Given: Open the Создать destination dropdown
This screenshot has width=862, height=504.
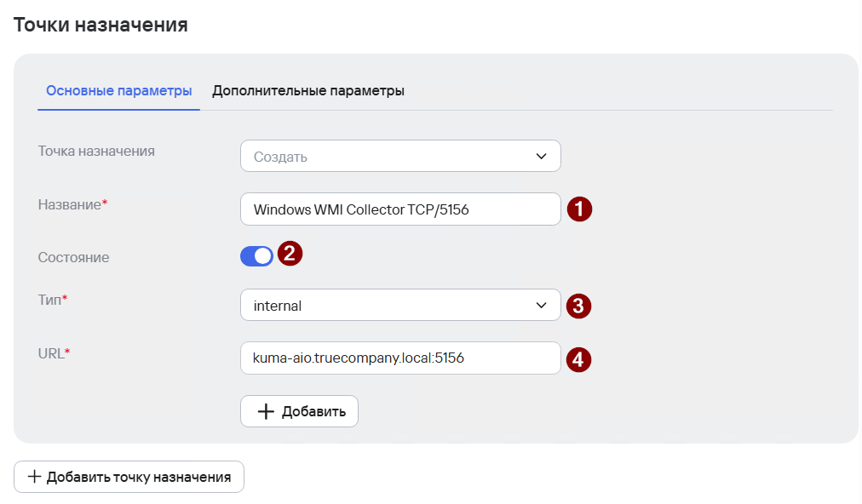Looking at the screenshot, I should coord(400,156).
